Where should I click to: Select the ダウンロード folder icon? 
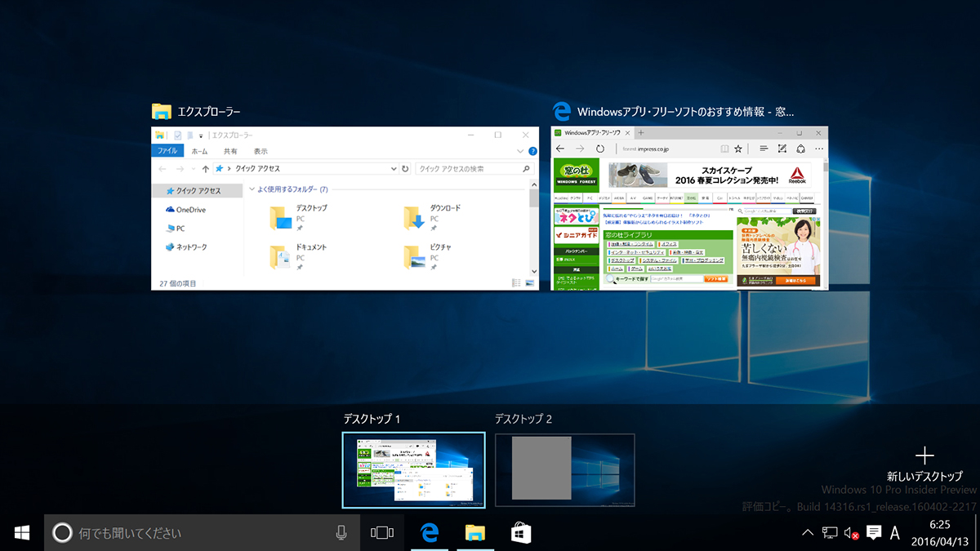coord(415,219)
